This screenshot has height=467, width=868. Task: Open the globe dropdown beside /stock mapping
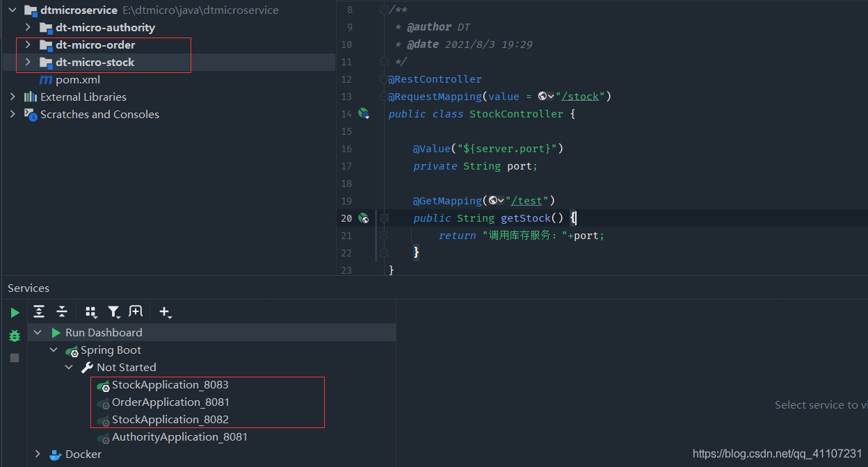tap(546, 96)
